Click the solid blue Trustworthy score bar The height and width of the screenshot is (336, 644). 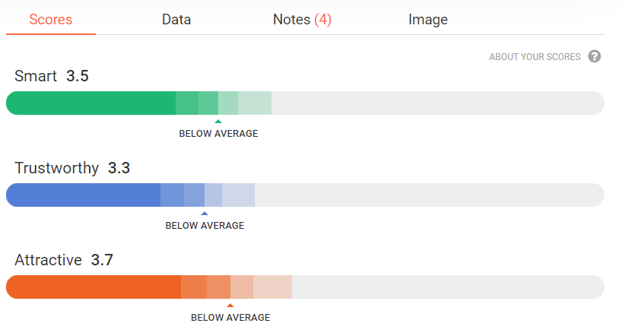point(84,195)
